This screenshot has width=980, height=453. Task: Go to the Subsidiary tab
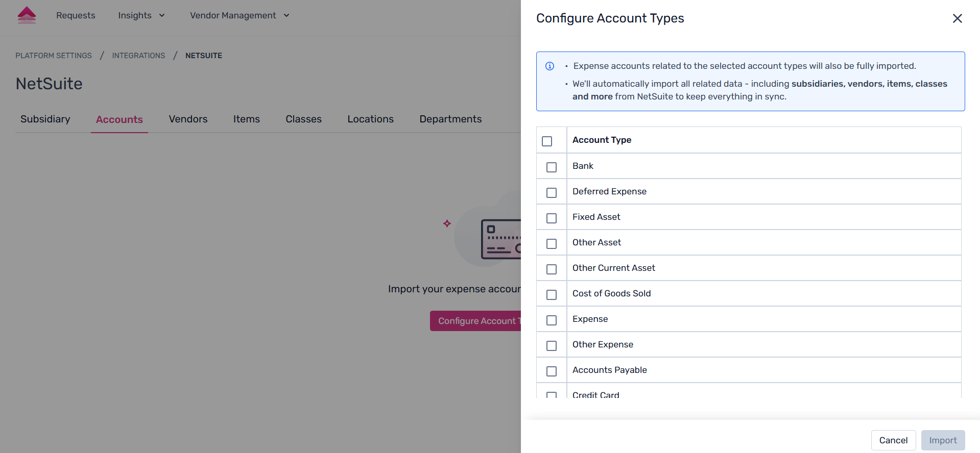pos(45,119)
